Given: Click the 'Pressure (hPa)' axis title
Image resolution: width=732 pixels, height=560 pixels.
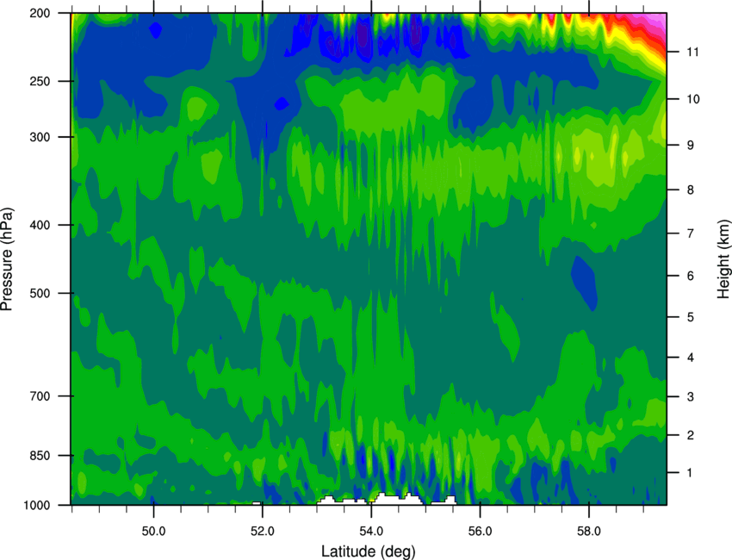Looking at the screenshot, I should 7,258.
